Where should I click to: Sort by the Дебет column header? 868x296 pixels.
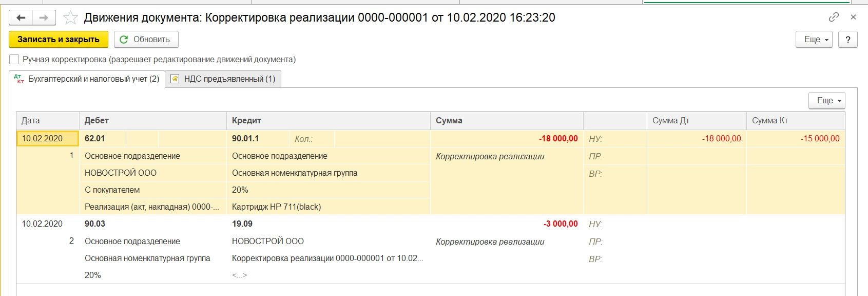[x=152, y=121]
